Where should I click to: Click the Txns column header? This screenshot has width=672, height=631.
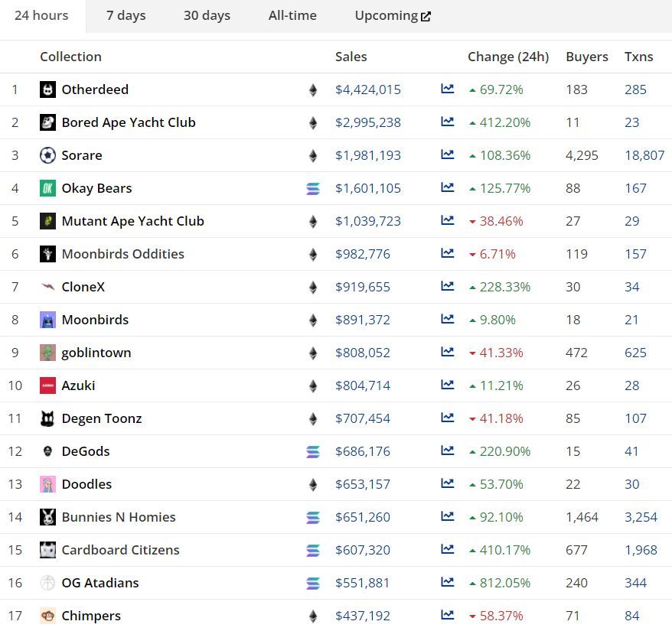[638, 57]
